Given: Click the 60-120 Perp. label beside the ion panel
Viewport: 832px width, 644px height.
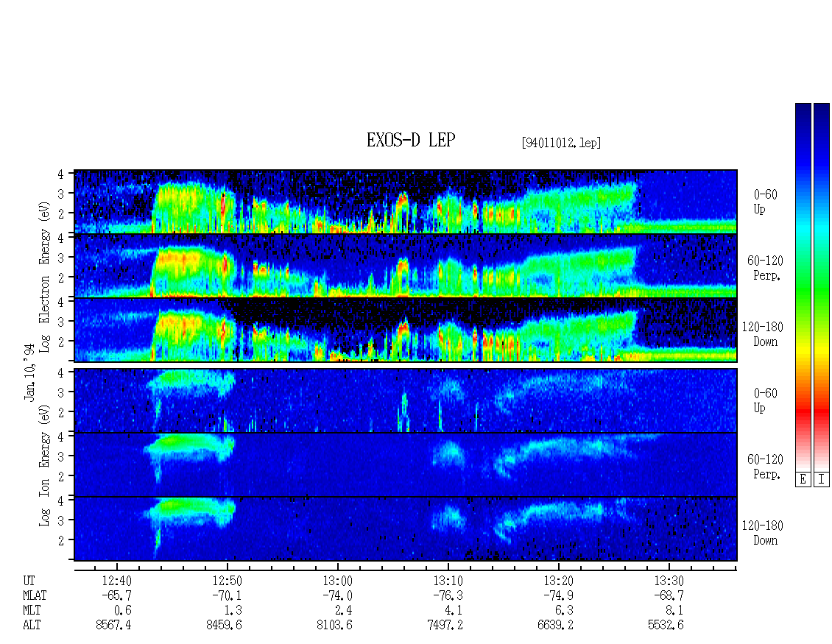Looking at the screenshot, I should pos(765,467).
